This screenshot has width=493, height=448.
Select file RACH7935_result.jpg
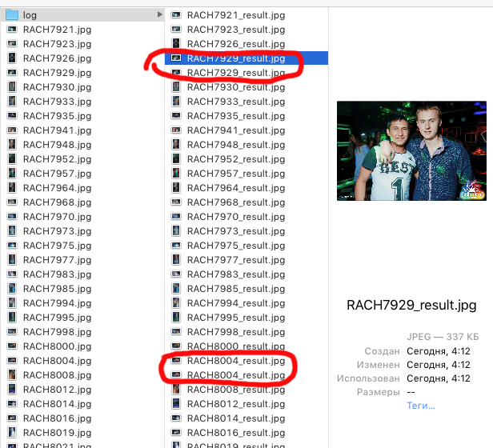click(x=236, y=116)
